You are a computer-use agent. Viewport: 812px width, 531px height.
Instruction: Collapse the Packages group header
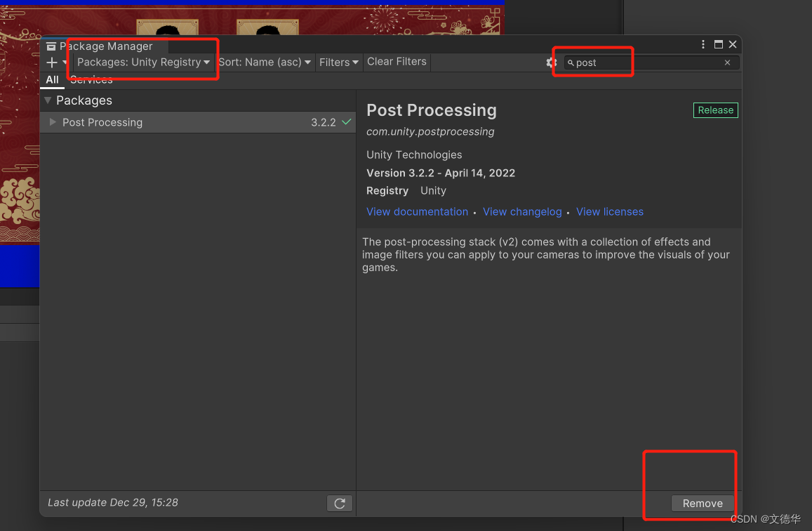coord(47,100)
